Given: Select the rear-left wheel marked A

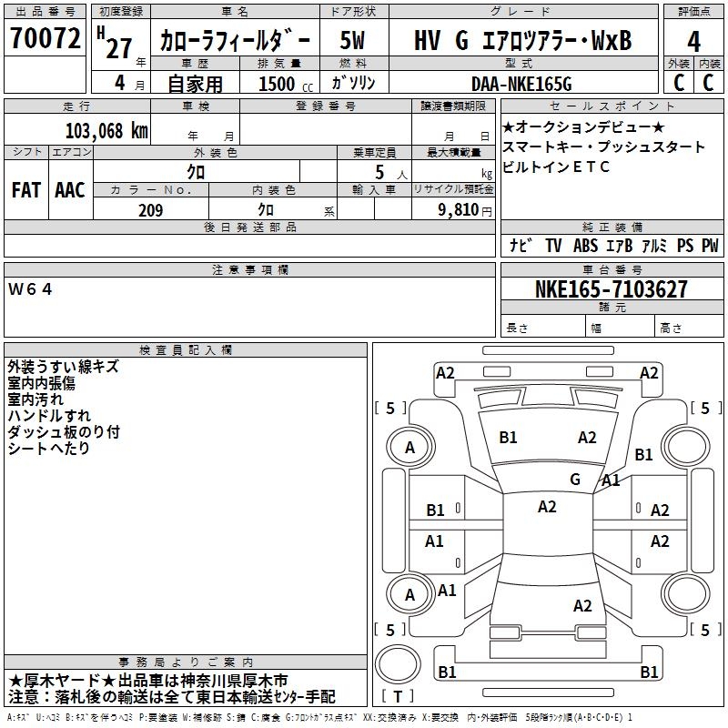Looking at the screenshot, I should point(410,594).
